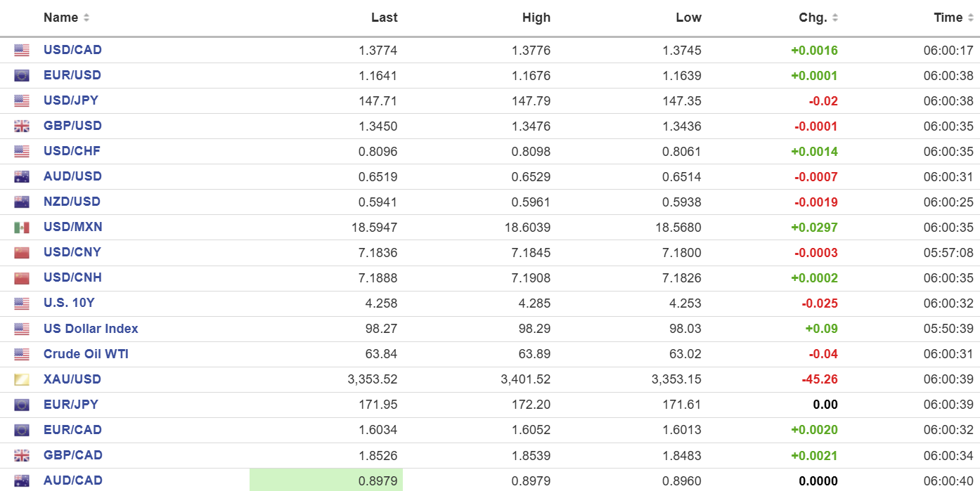980x491 pixels.
Task: Click the EU flag icon beside EUR/USD
Action: [22, 76]
